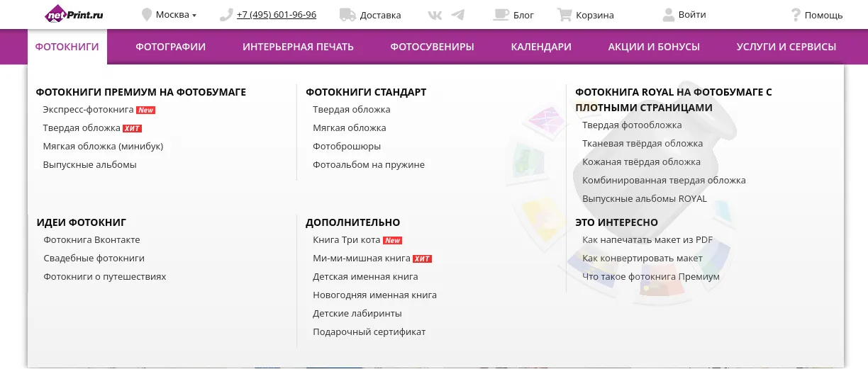Screen dimensions: 868x369
Task: Open Как напечатать макет из PDF
Action: coord(647,240)
